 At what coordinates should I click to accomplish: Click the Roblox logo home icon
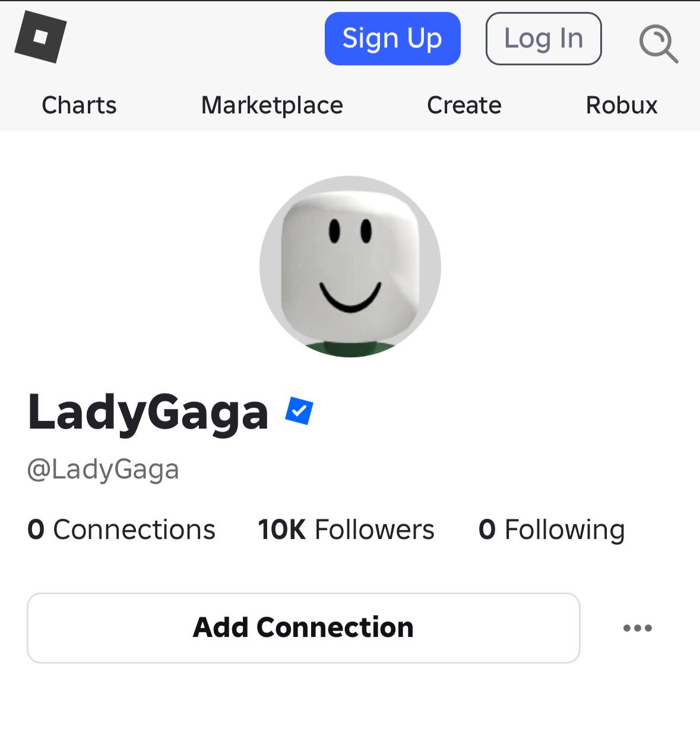click(x=40, y=37)
